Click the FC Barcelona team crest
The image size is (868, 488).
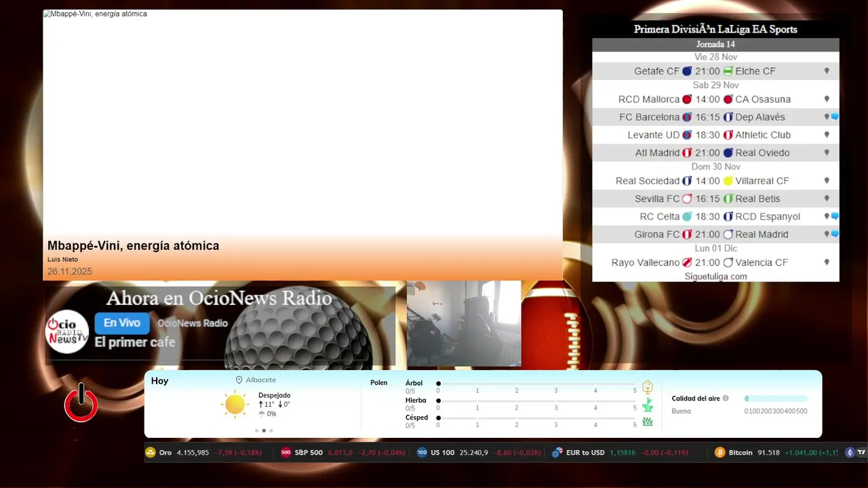[x=687, y=117]
